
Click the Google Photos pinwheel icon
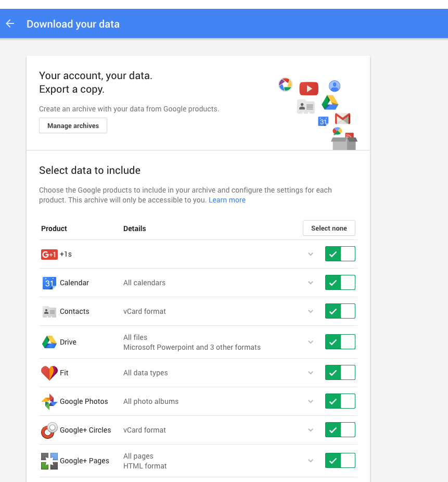pyautogui.click(x=49, y=401)
